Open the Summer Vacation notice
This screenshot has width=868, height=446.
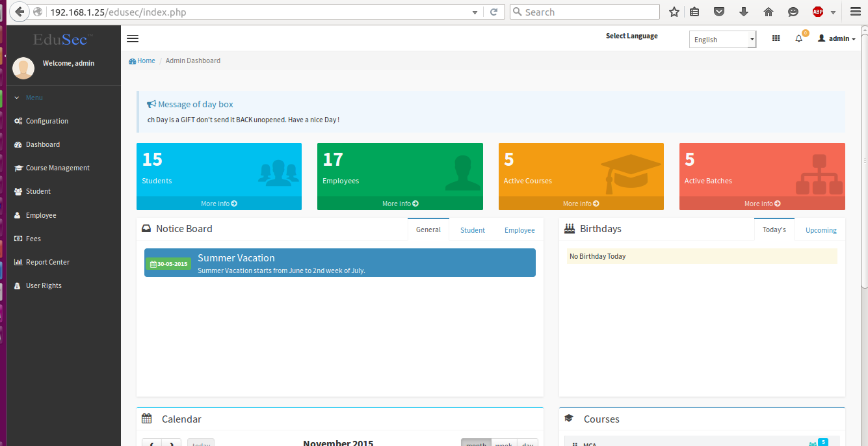coord(236,258)
